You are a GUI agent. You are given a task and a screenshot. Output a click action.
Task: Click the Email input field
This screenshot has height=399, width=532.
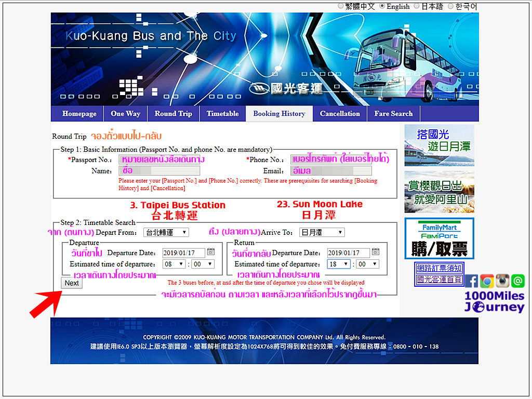[x=331, y=170]
